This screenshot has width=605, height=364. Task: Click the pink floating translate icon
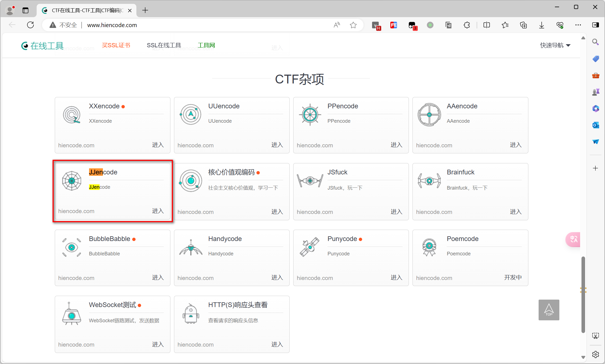(573, 239)
